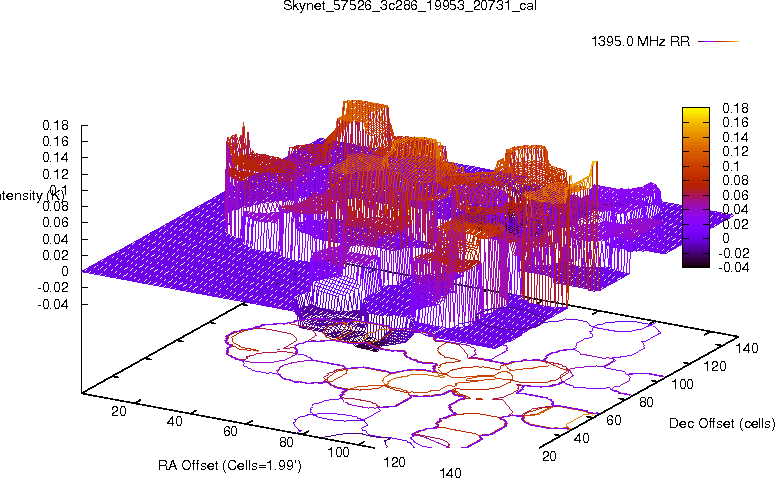775x478 pixels.
Task: Click RA Offset axis tick 60
Action: click(230, 432)
